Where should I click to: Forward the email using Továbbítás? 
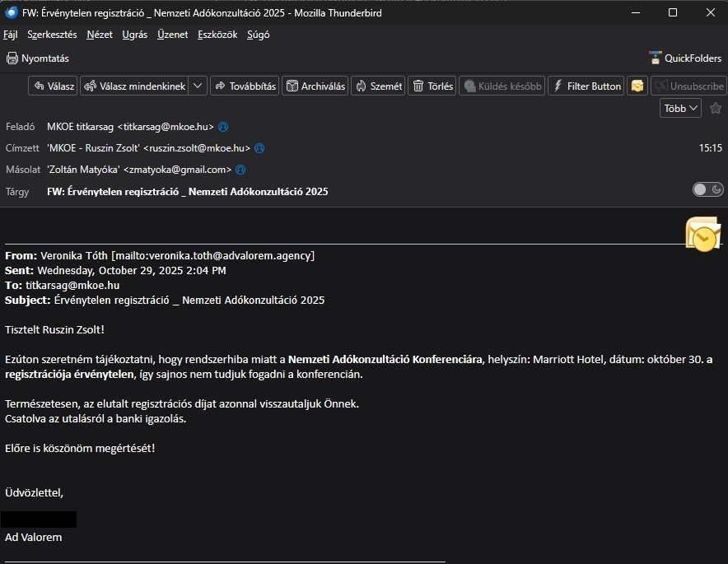point(245,86)
